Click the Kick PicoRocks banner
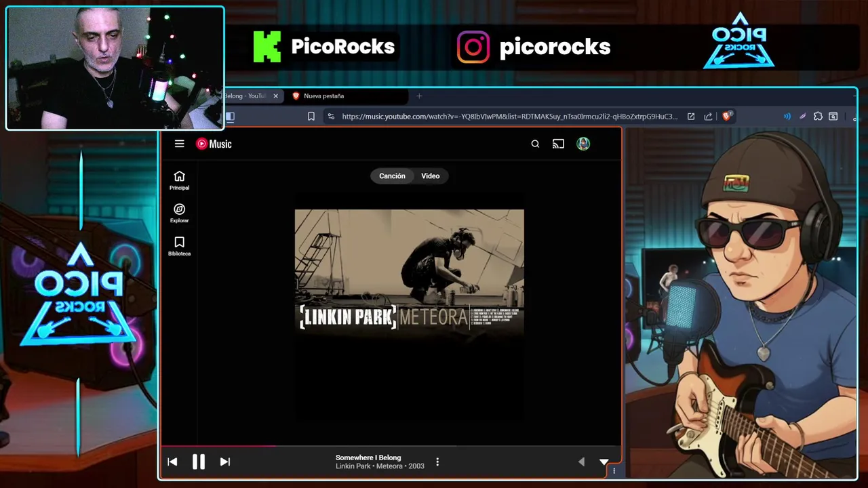868x488 pixels. (x=324, y=47)
